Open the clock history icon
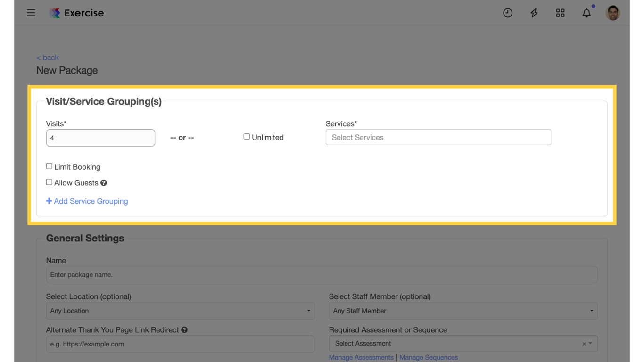Image resolution: width=644 pixels, height=362 pixels. pos(507,13)
